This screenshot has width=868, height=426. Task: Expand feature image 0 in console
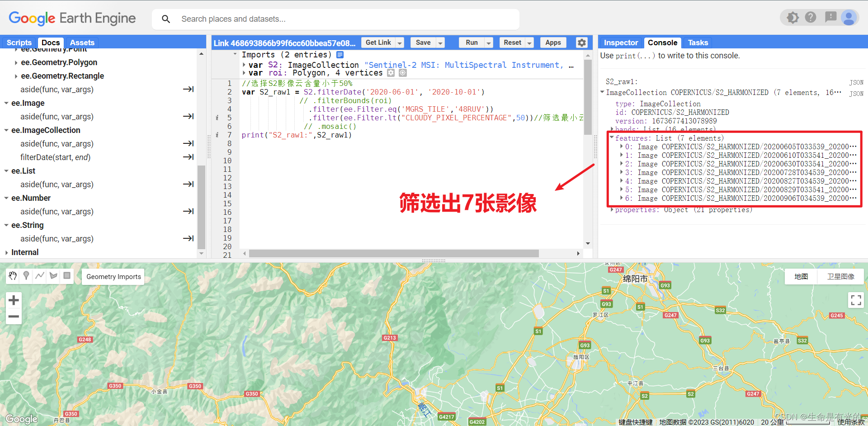622,147
